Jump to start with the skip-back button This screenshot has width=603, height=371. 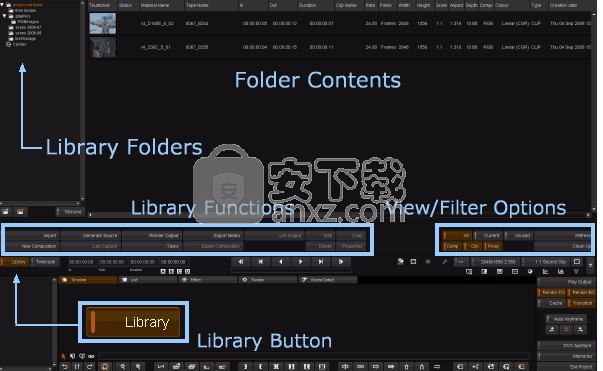(x=260, y=262)
